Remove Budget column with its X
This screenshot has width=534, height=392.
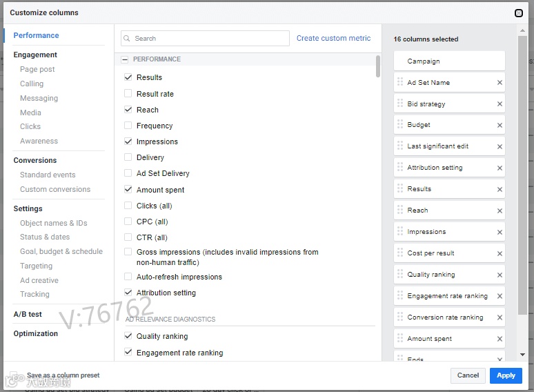click(x=500, y=126)
